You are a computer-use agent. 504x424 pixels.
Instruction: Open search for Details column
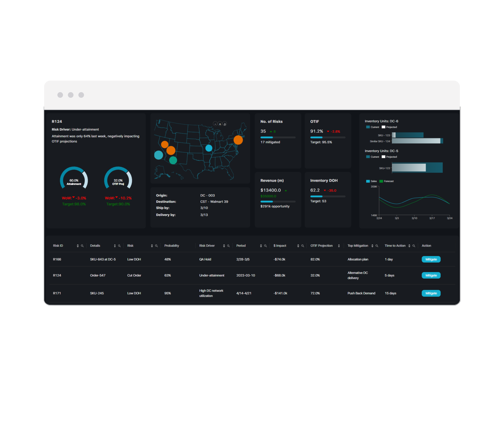pyautogui.click(x=119, y=246)
